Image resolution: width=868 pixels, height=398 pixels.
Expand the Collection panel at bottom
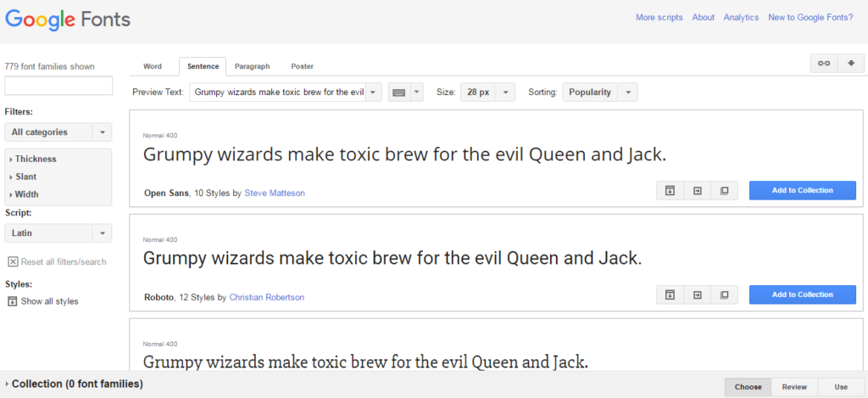75,384
